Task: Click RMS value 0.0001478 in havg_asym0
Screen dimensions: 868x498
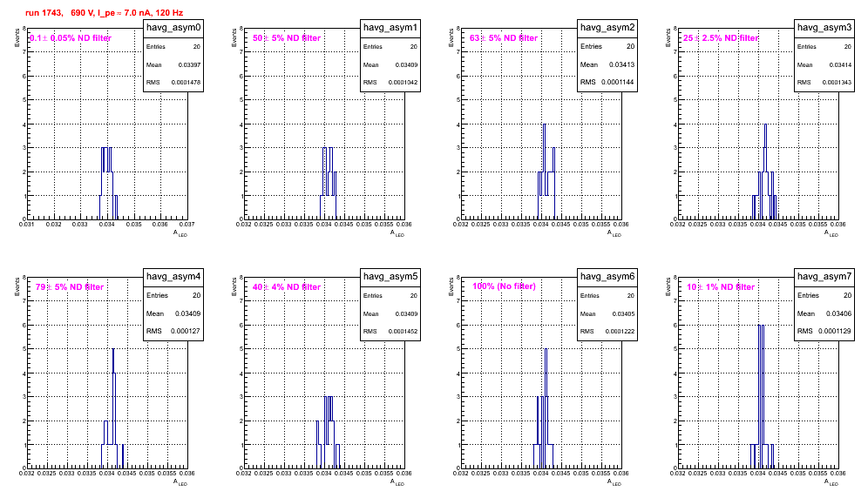Action: click(186, 83)
